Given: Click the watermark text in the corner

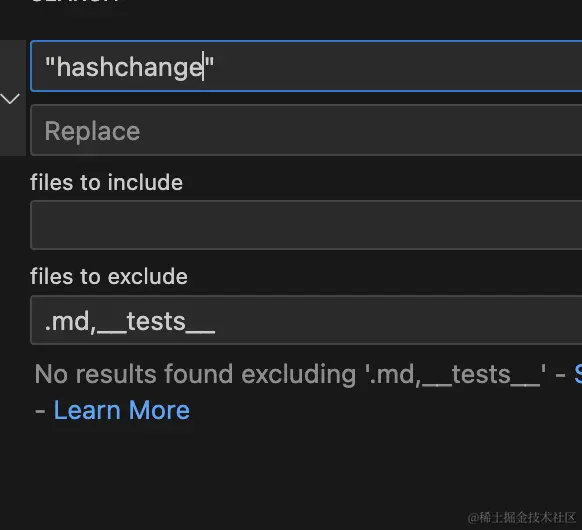Looking at the screenshot, I should pyautogui.click(x=521, y=517).
